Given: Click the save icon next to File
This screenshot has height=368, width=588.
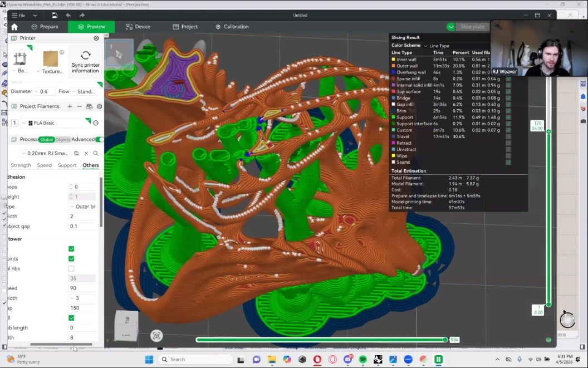Looking at the screenshot, I should point(54,15).
